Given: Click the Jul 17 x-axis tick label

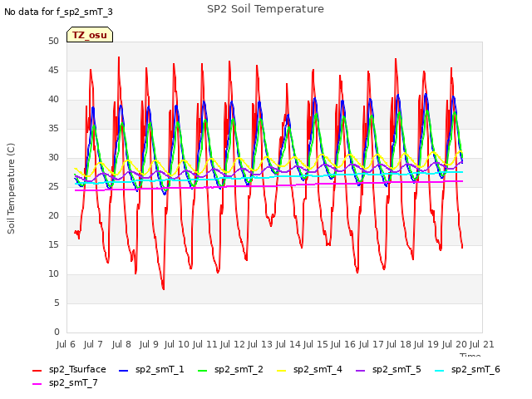Looking at the screenshot, I should [371, 344].
